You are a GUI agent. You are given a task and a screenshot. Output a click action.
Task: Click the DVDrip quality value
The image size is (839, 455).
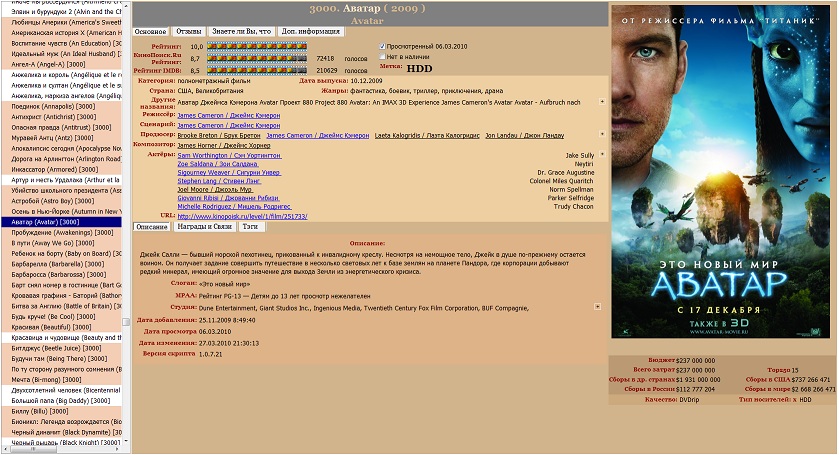[689, 400]
